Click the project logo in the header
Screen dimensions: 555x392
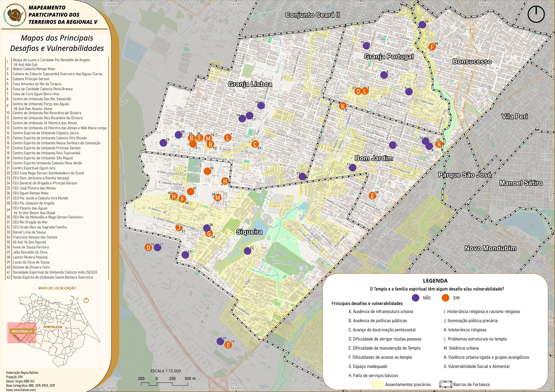(x=14, y=15)
